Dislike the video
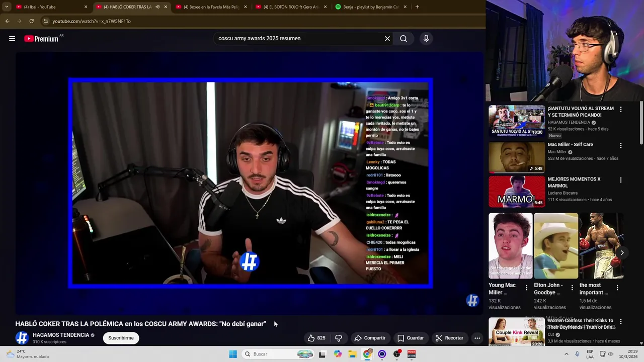 coord(339,338)
